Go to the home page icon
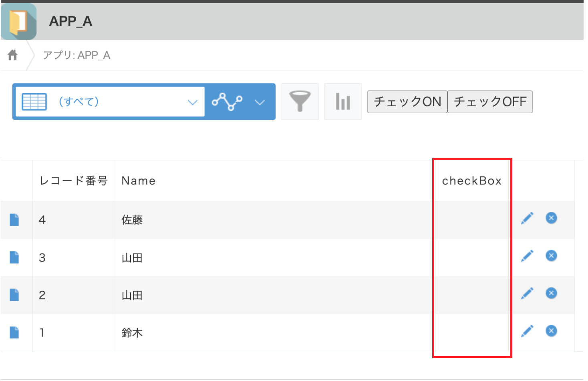The image size is (588, 381). click(x=13, y=55)
